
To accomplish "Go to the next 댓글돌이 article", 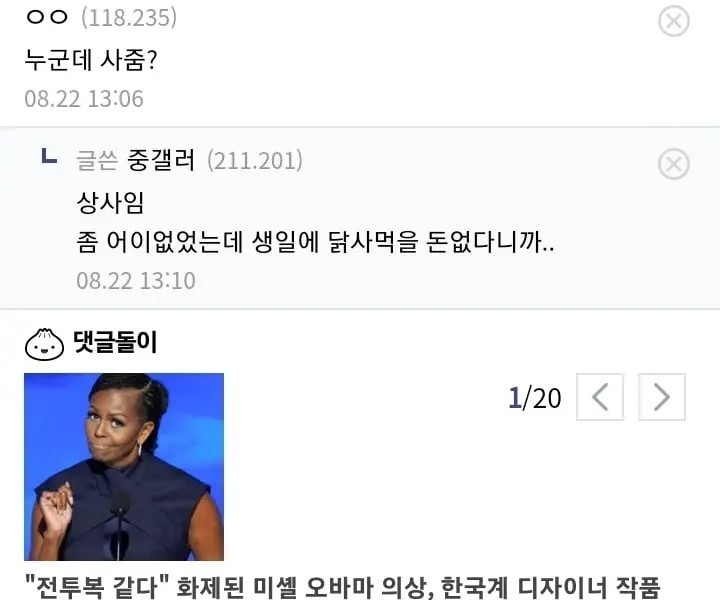I will [x=662, y=397].
